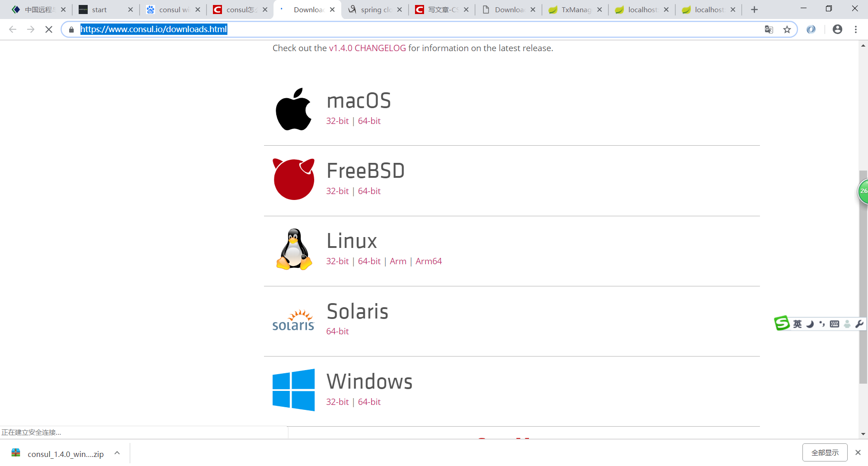Image resolution: width=868 pixels, height=466 pixels.
Task: Click the scrollbar up arrow
Action: coord(863,45)
